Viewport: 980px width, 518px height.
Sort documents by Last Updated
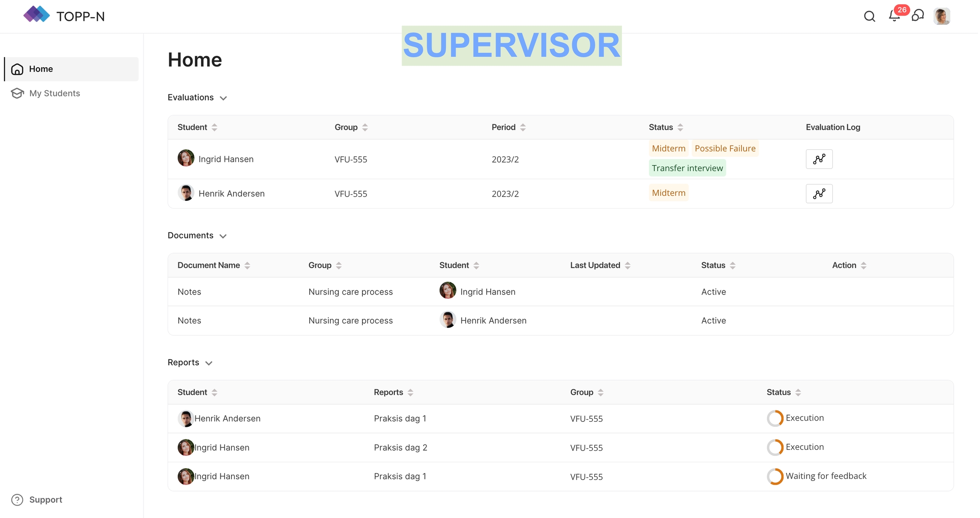tap(627, 266)
